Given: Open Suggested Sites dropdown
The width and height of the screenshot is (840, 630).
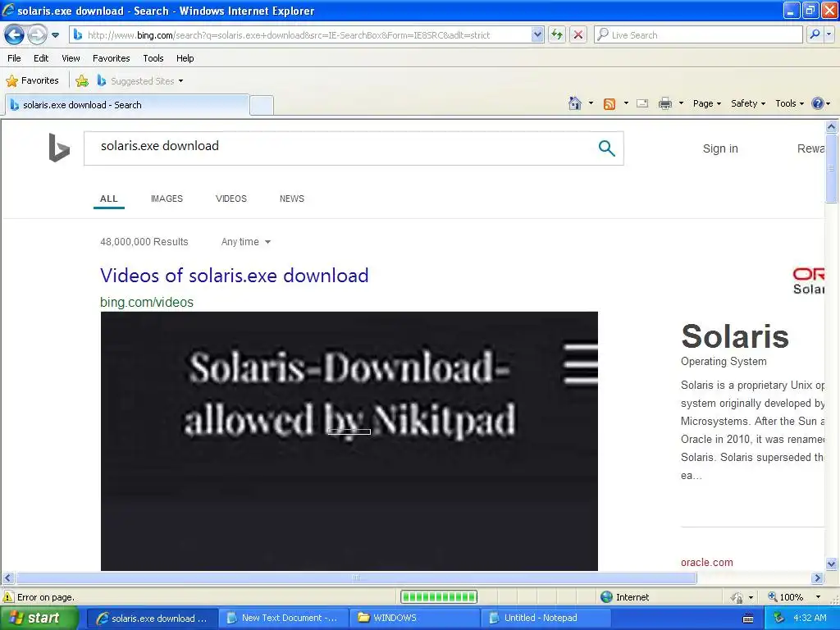Looking at the screenshot, I should point(141,81).
